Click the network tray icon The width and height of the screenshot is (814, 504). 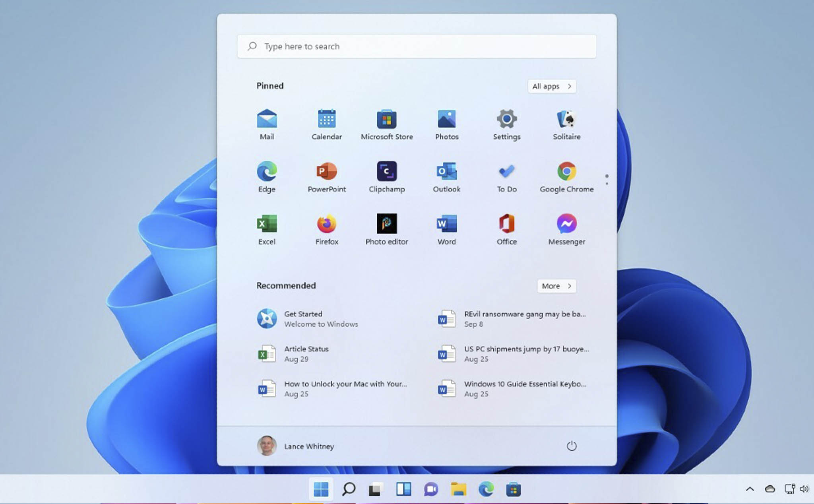790,489
